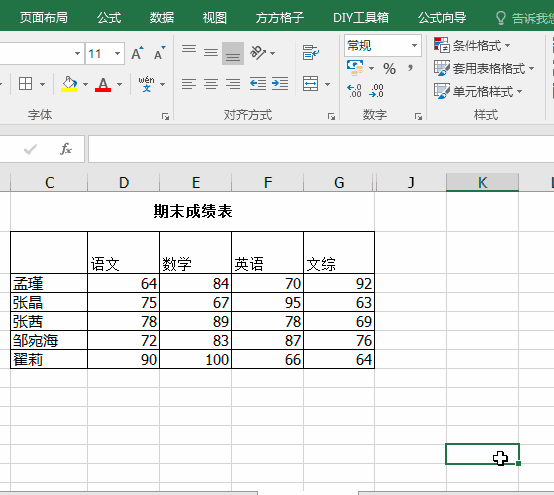Click the increase font size icon
The height and width of the screenshot is (495, 554).
click(137, 53)
